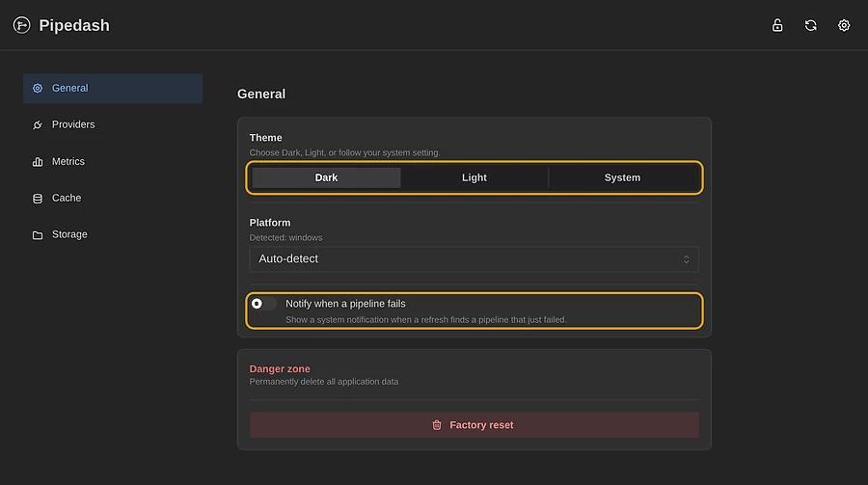The image size is (868, 485).
Task: Click the gear icon beside General
Action: [x=38, y=88]
